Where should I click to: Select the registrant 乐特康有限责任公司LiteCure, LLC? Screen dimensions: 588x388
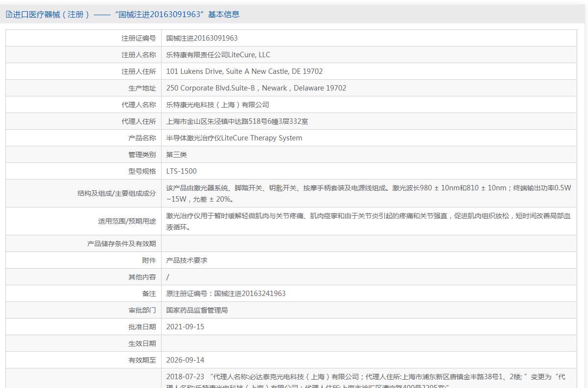coord(218,55)
